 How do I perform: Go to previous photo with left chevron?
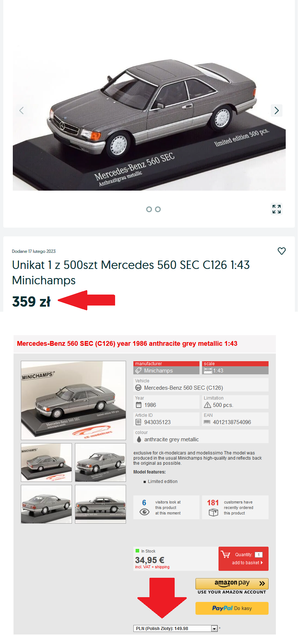coord(22,110)
